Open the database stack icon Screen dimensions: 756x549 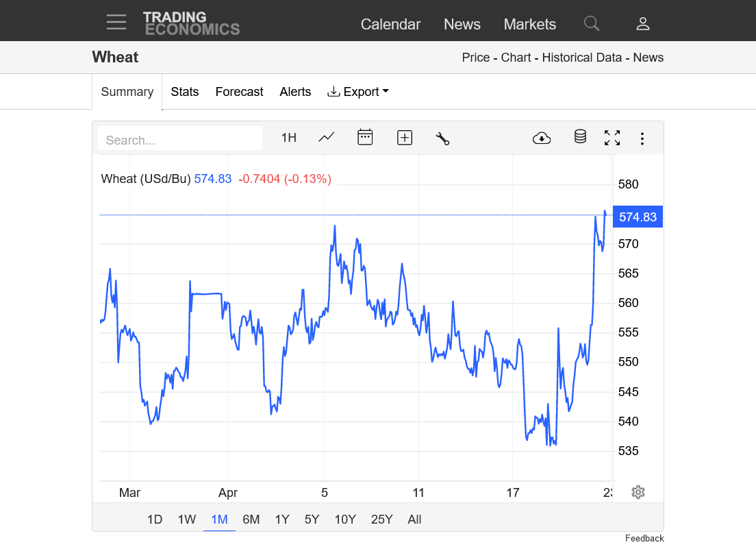point(580,137)
